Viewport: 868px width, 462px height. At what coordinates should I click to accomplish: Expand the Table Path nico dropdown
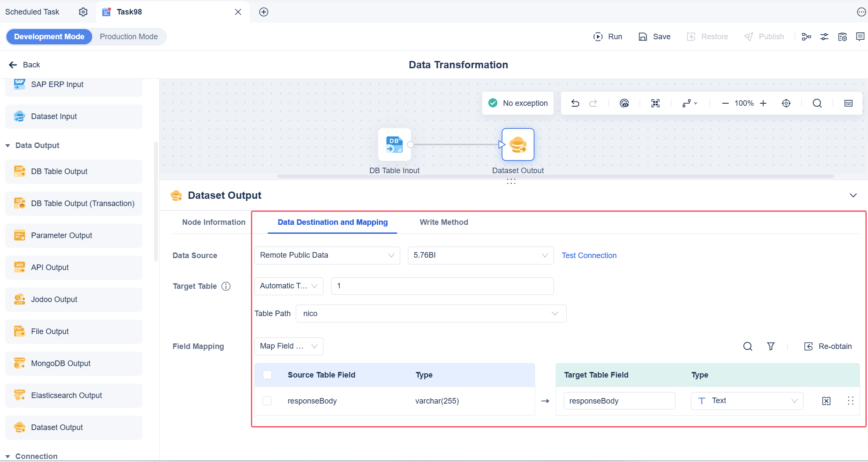pos(431,314)
